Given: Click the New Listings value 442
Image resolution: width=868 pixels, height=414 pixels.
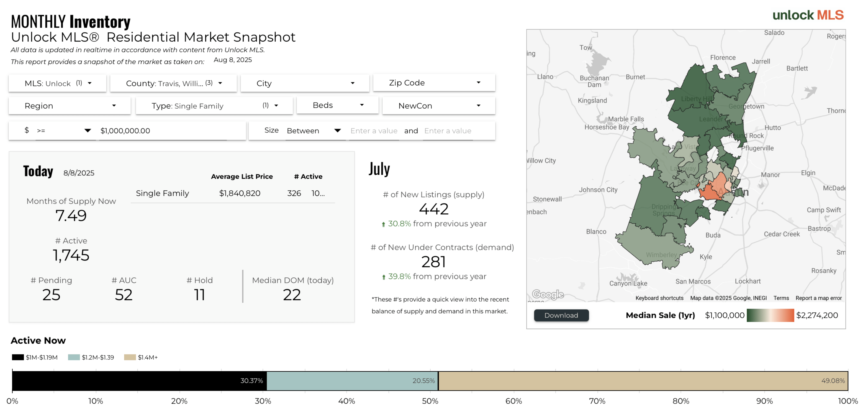Looking at the screenshot, I should pos(434,209).
